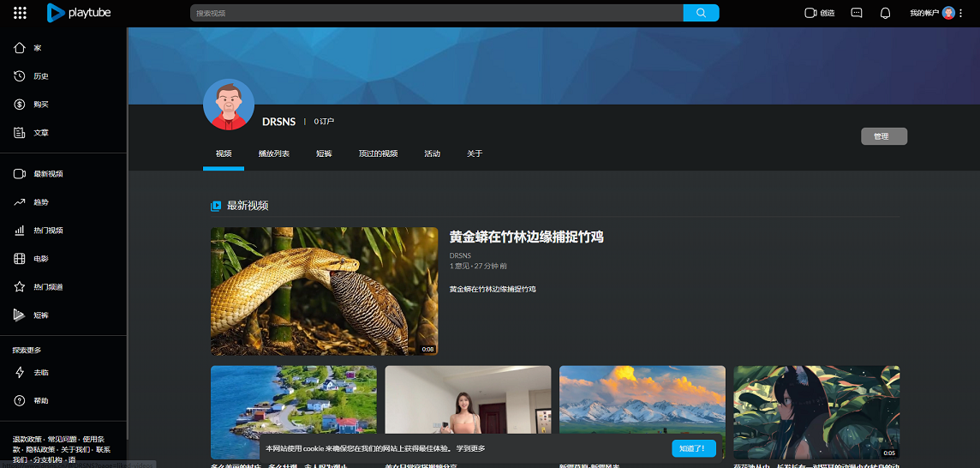This screenshot has height=468, width=980.
Task: Click the camera create icon
Action: coord(810,13)
